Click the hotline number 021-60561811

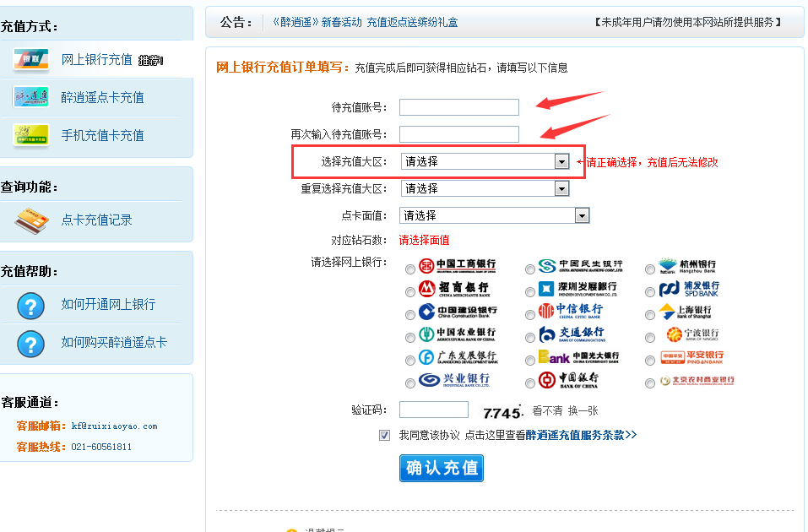point(101,447)
